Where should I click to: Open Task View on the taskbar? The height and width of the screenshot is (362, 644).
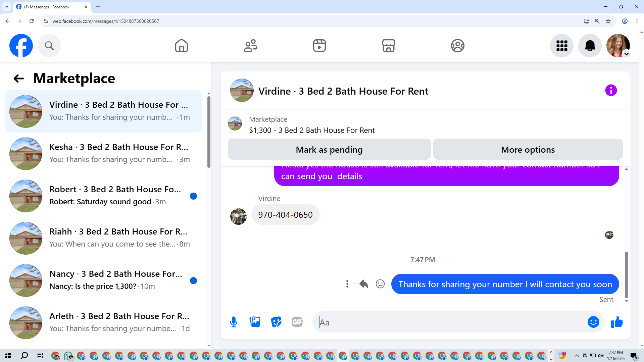(x=40, y=356)
